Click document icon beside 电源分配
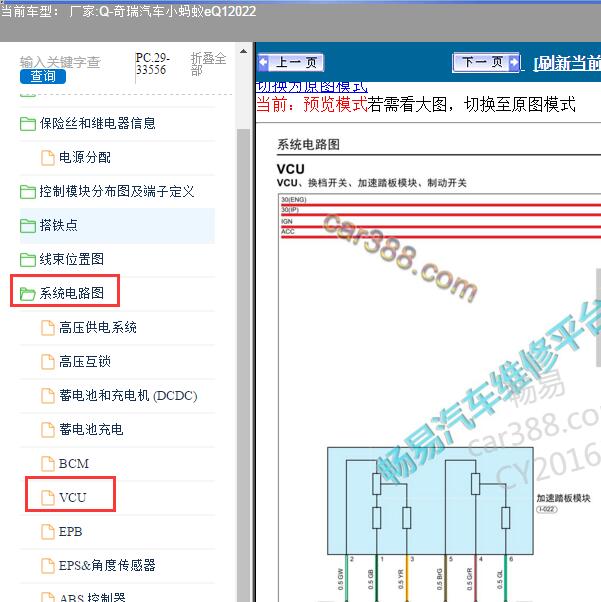This screenshot has height=602, width=601. tap(48, 158)
